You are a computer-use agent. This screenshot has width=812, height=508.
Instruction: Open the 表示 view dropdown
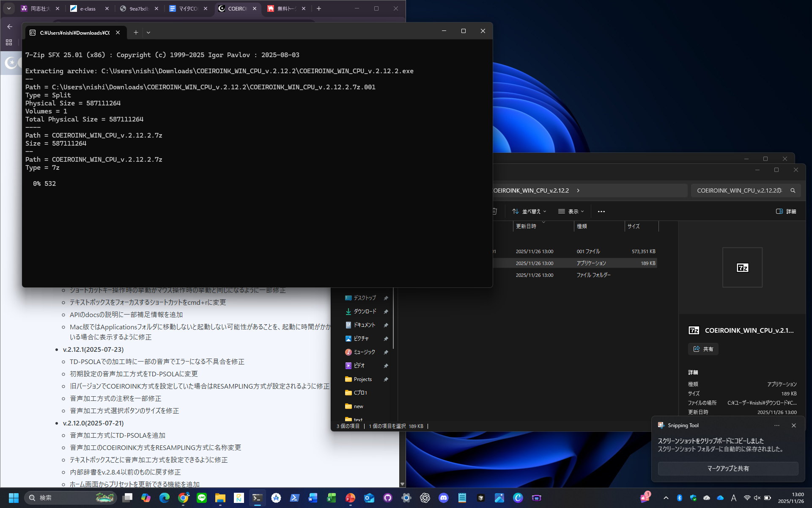[571, 211]
